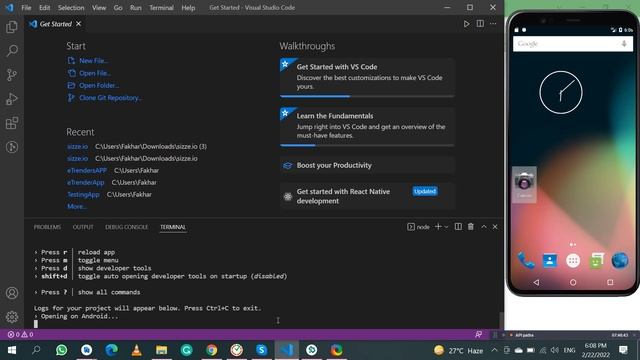Add a new terminal with plus icon
The image size is (640, 360).
coord(438,227)
